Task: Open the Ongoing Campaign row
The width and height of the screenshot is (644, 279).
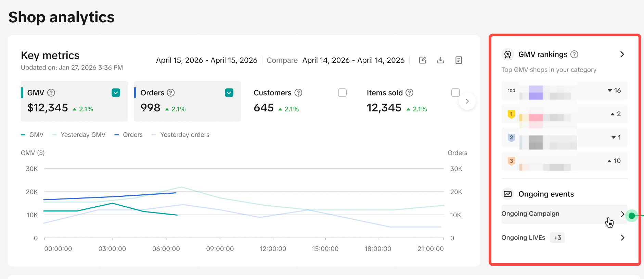Action: pos(564,214)
